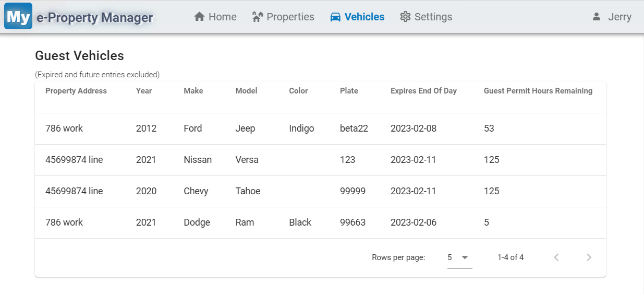Click the Properties houses icon
The image size is (644, 294).
click(257, 17)
